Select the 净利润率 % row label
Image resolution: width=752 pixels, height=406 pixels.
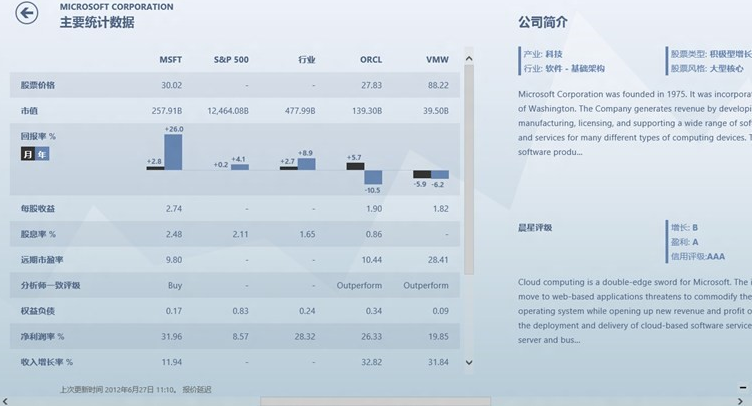coord(42,337)
